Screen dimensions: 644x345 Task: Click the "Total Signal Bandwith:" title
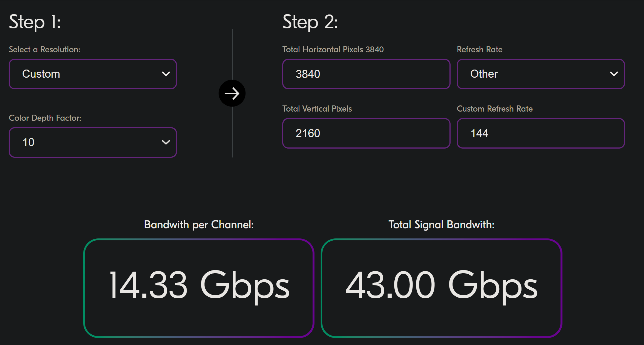coord(441,225)
